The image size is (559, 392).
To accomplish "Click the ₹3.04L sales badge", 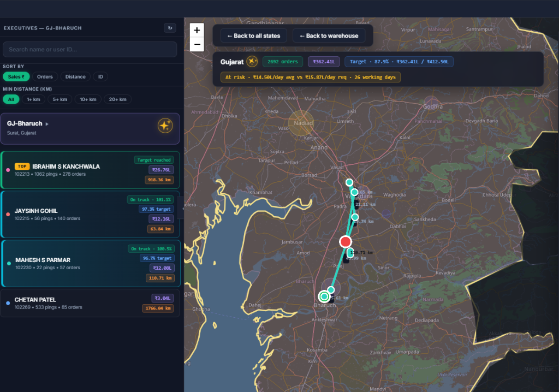I will (x=163, y=298).
